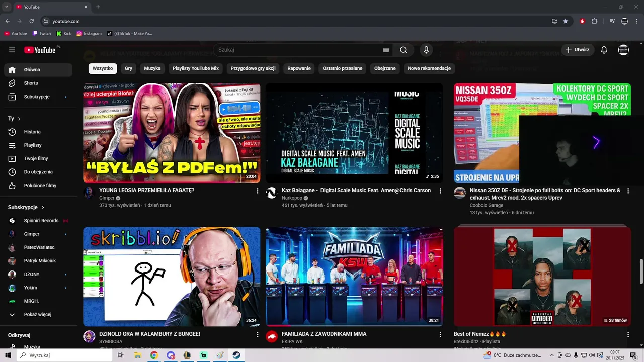Open the on-screen keyboard icon in the search box
This screenshot has width=644, height=362.
pyautogui.click(x=386, y=50)
